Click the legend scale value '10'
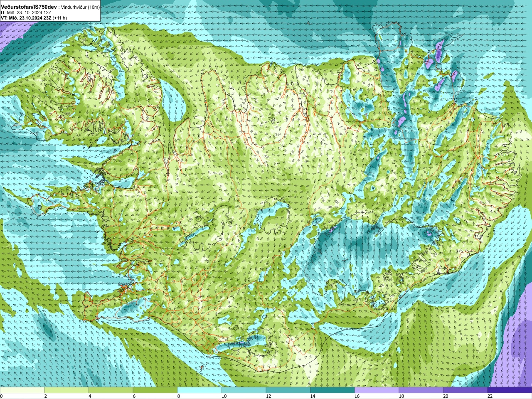 224,396
